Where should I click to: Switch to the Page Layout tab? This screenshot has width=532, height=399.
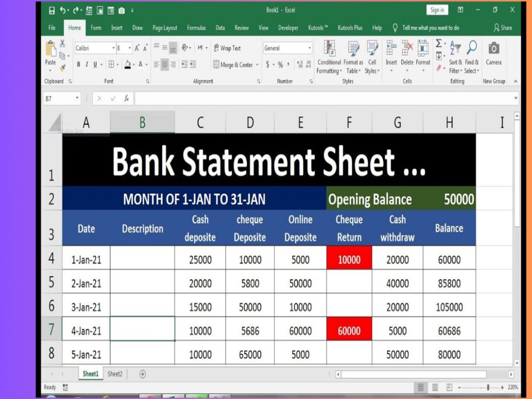(165, 28)
